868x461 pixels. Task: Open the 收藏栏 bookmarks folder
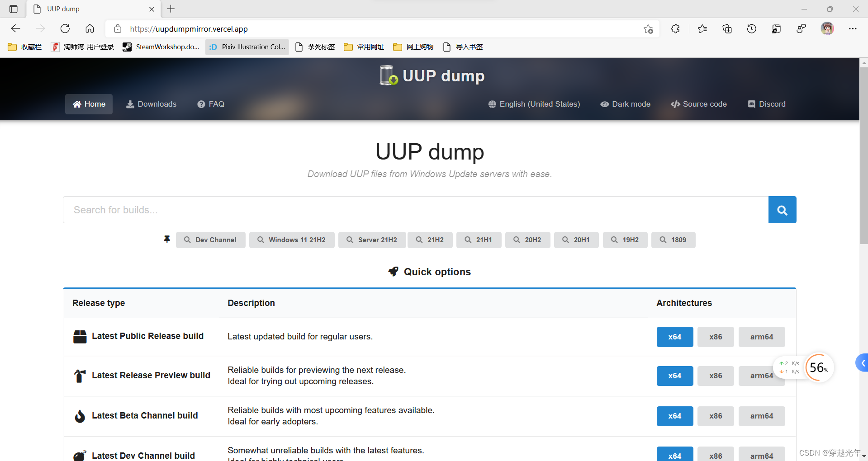(x=25, y=47)
